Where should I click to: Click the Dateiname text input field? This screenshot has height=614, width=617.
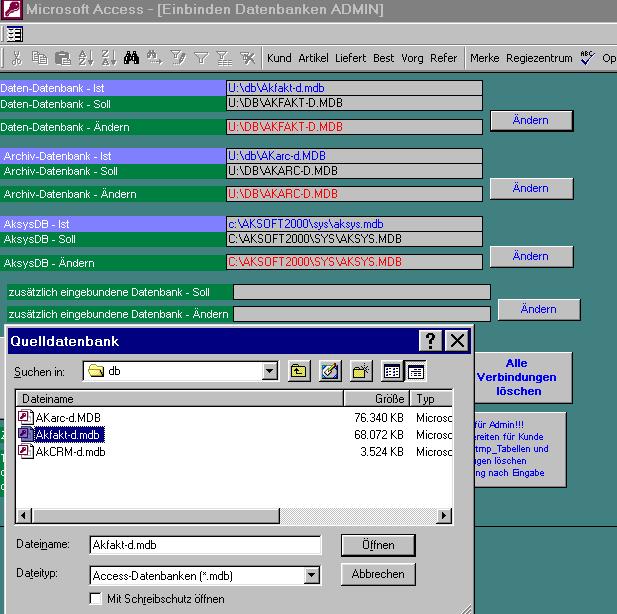pos(205,545)
